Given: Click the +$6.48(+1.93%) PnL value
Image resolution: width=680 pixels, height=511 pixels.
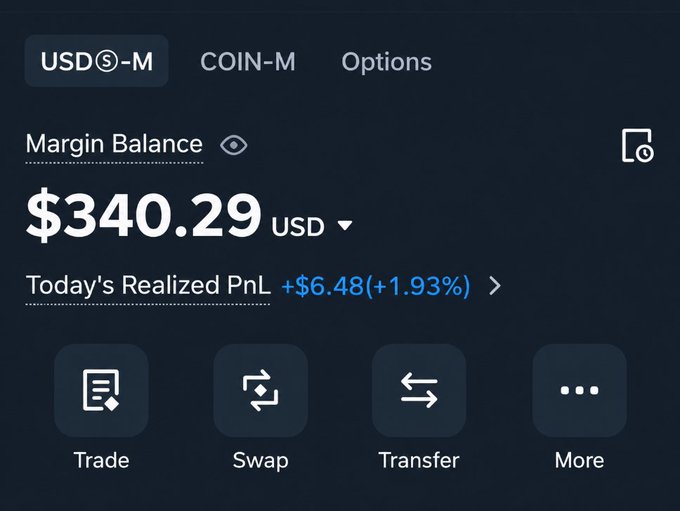Looking at the screenshot, I should tap(376, 286).
